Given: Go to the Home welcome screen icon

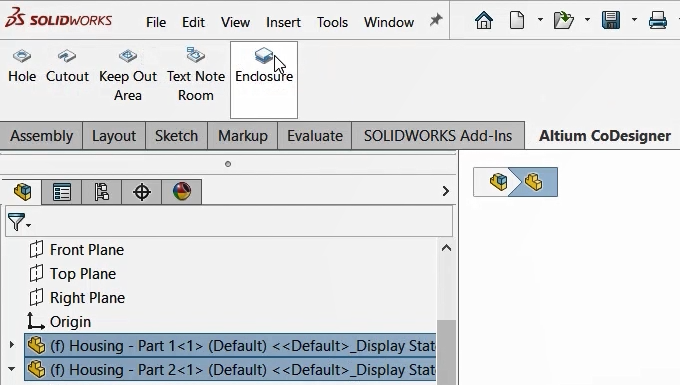Looking at the screenshot, I should [x=484, y=20].
